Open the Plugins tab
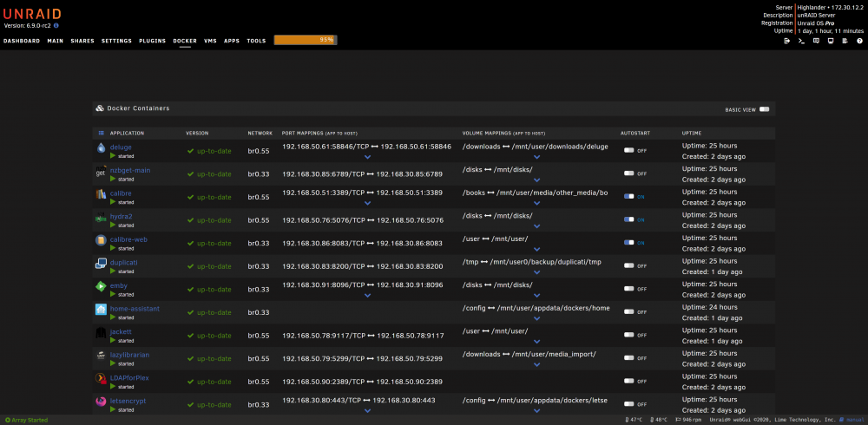868x425 pixels. point(152,41)
